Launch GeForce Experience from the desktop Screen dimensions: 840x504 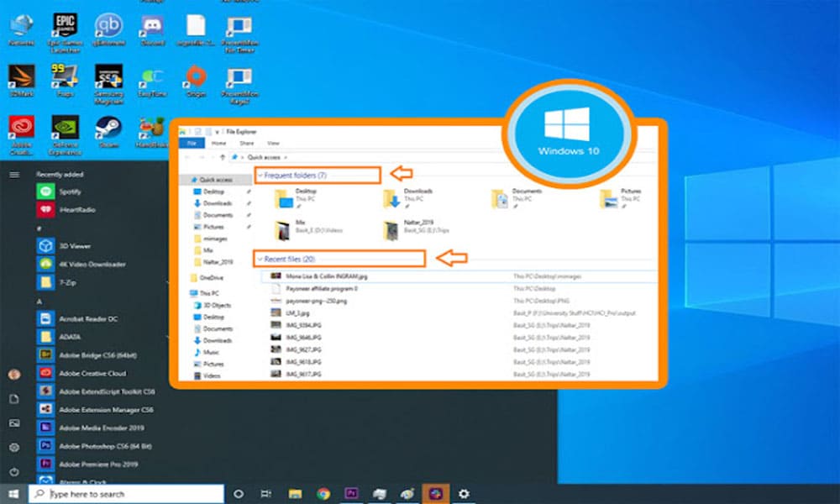[66, 135]
